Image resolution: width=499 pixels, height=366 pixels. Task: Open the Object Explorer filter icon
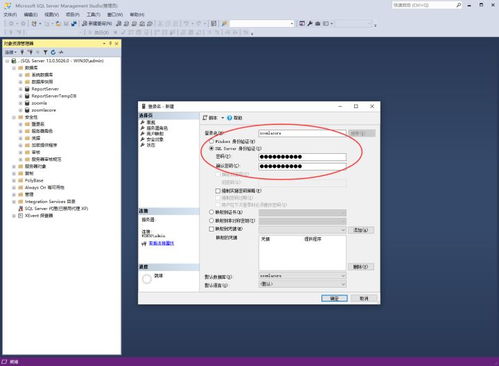(x=45, y=52)
